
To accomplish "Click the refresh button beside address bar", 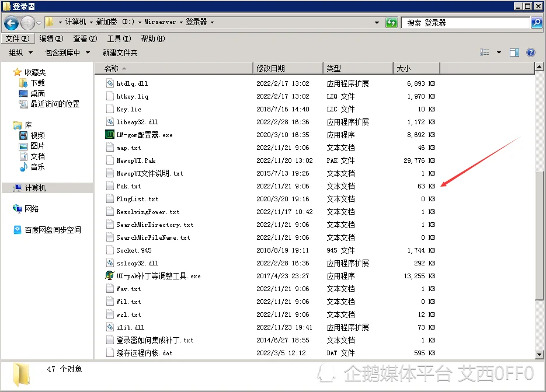I will click(391, 23).
